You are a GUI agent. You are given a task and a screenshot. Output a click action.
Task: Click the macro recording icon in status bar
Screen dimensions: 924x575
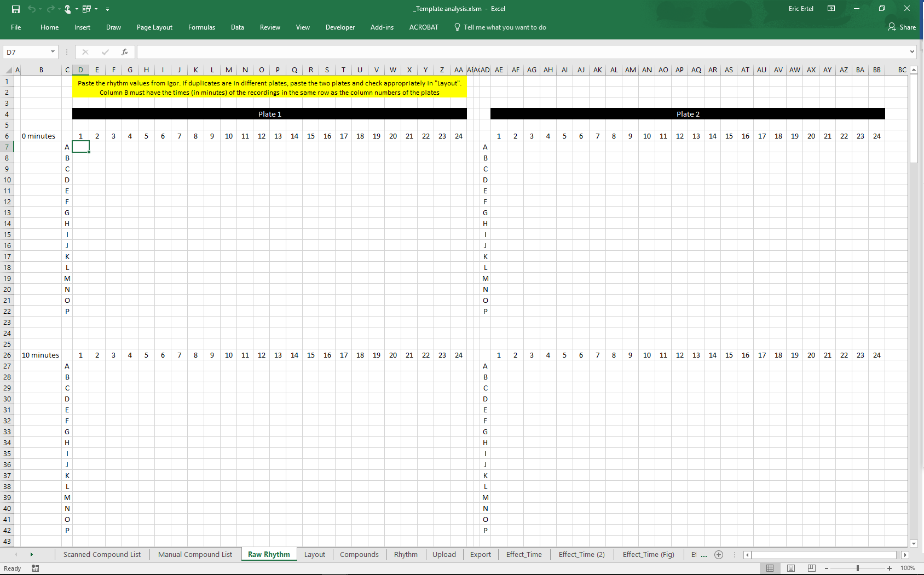coord(36,568)
